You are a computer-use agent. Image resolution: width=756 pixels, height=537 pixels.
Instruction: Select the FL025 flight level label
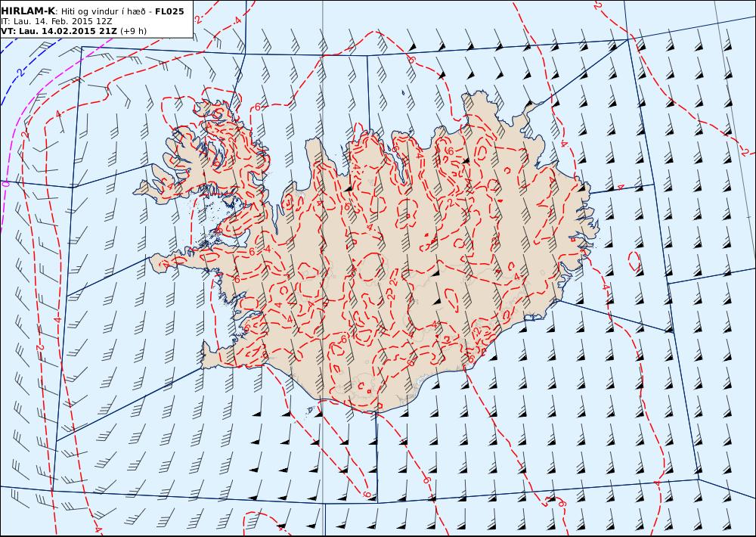[x=169, y=11]
